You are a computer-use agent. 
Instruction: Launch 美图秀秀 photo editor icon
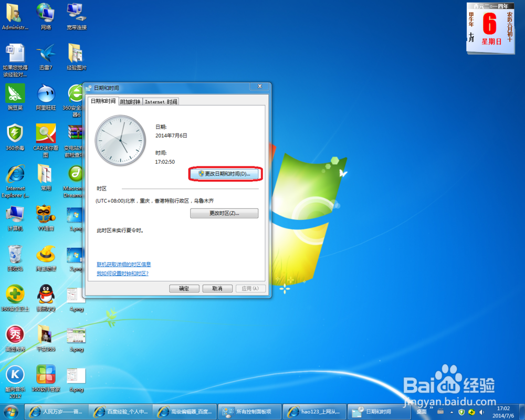pyautogui.click(x=15, y=338)
